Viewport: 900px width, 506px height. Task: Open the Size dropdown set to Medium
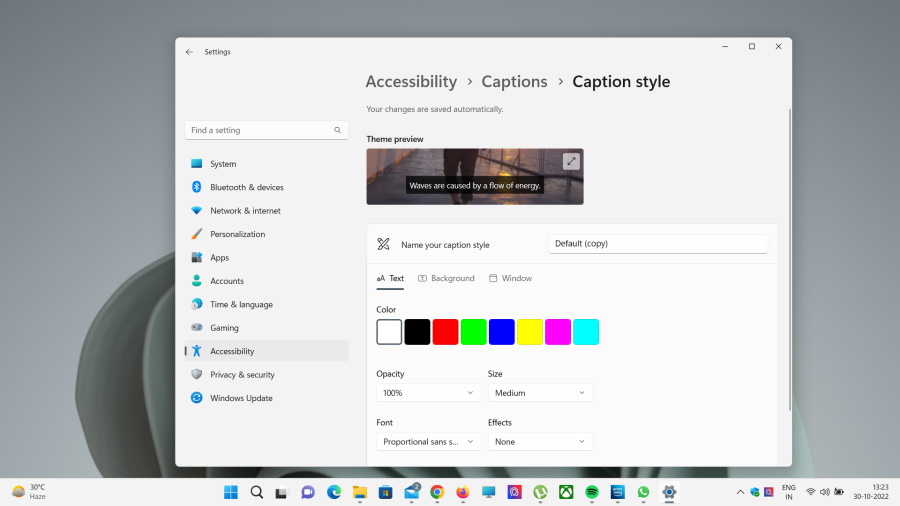coord(540,393)
